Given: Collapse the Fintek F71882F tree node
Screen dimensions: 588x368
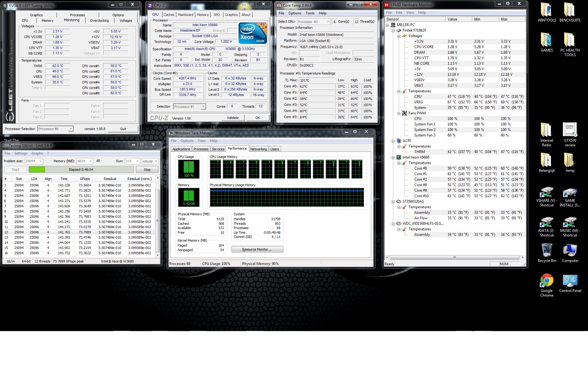Looking at the screenshot, I should (393, 31).
